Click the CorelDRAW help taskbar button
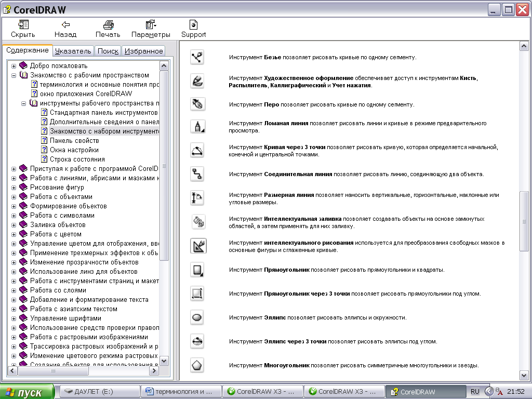532x399 pixels. [x=425, y=392]
